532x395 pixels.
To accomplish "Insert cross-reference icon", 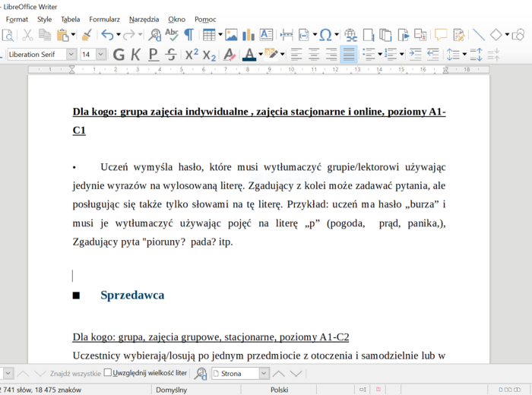I will pyautogui.click(x=420, y=35).
